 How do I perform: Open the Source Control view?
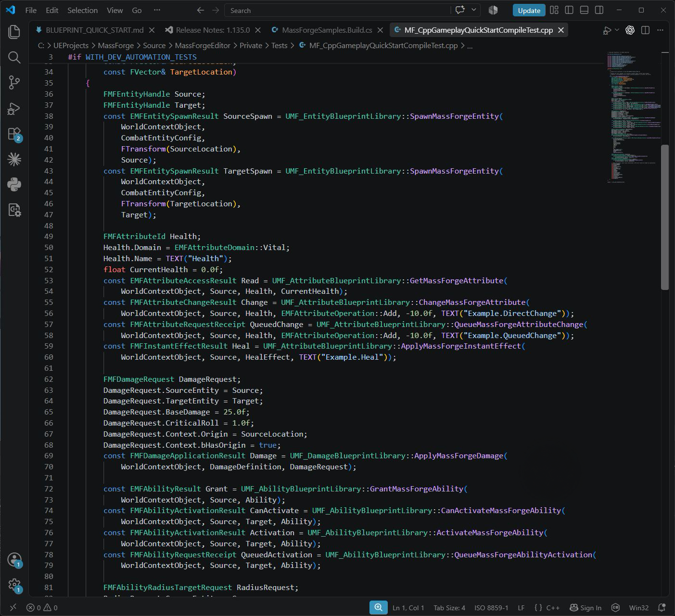(x=14, y=82)
